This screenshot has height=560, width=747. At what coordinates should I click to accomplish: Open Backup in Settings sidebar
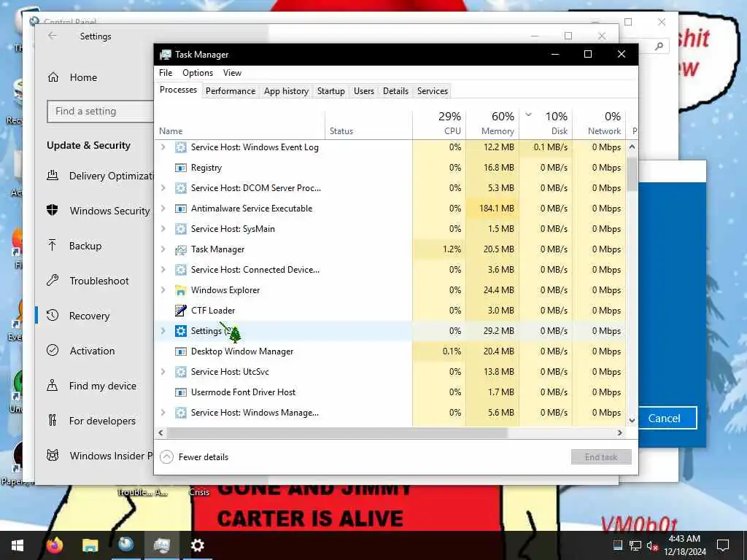pos(74,246)
